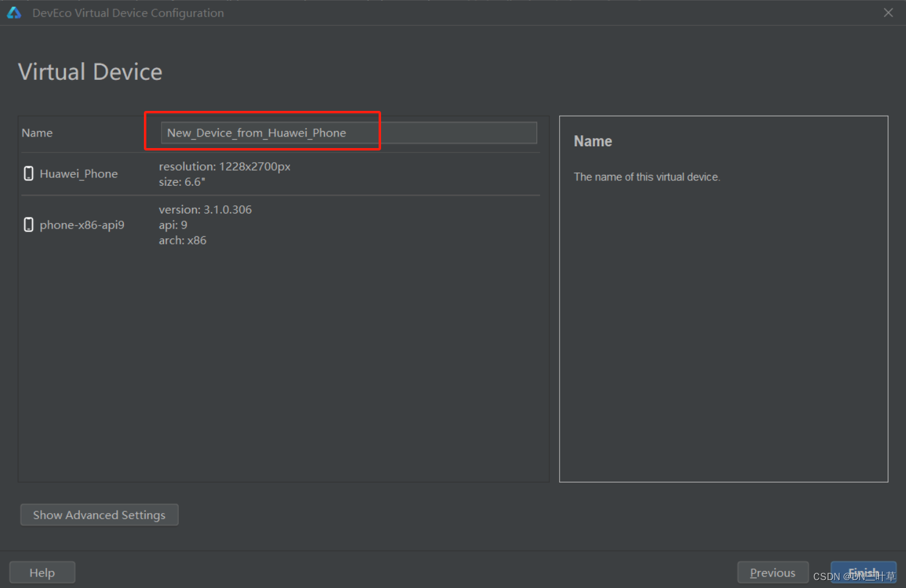This screenshot has height=588, width=906.
Task: Go back with the Previous button
Action: click(772, 573)
